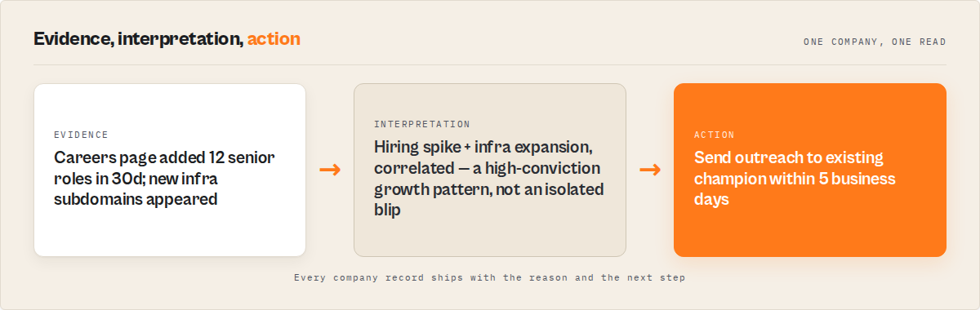Select the 'growth pattern, not an isolated' line
980x310 pixels.
click(x=489, y=189)
